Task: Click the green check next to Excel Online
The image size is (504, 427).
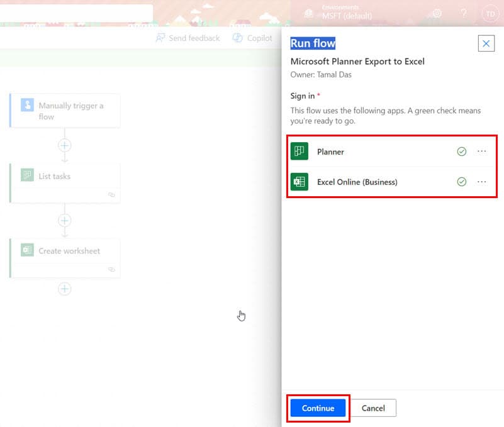Action: (x=462, y=182)
